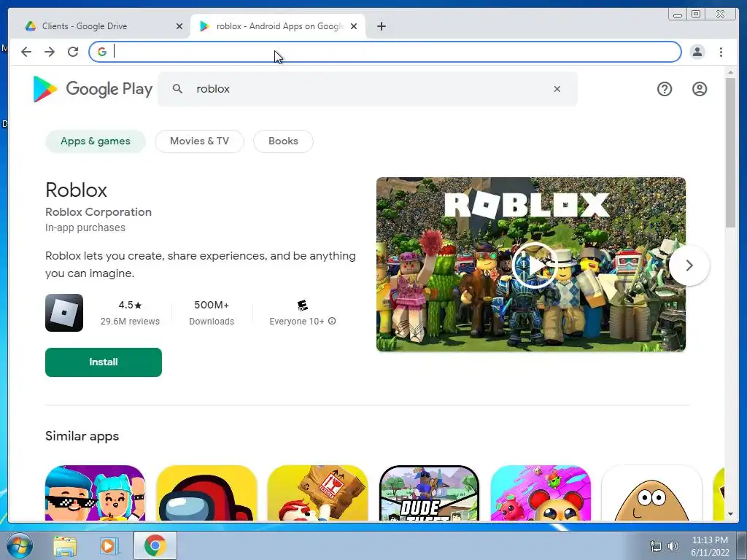Open similar app with sunglasses character

point(95,493)
